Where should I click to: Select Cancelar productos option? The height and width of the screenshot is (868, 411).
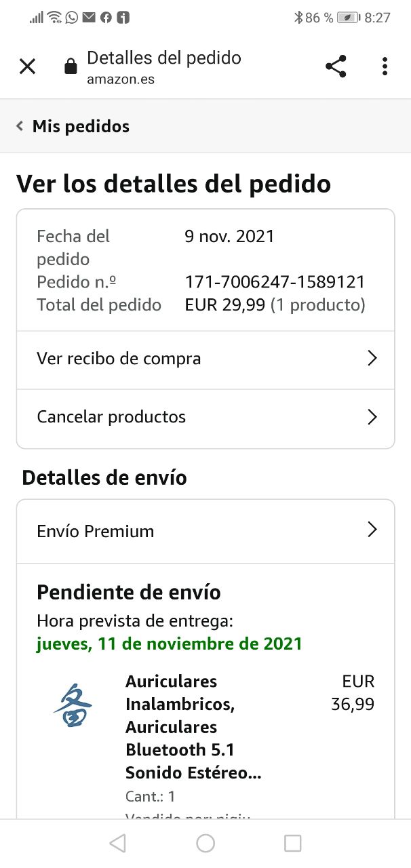pos(111,417)
